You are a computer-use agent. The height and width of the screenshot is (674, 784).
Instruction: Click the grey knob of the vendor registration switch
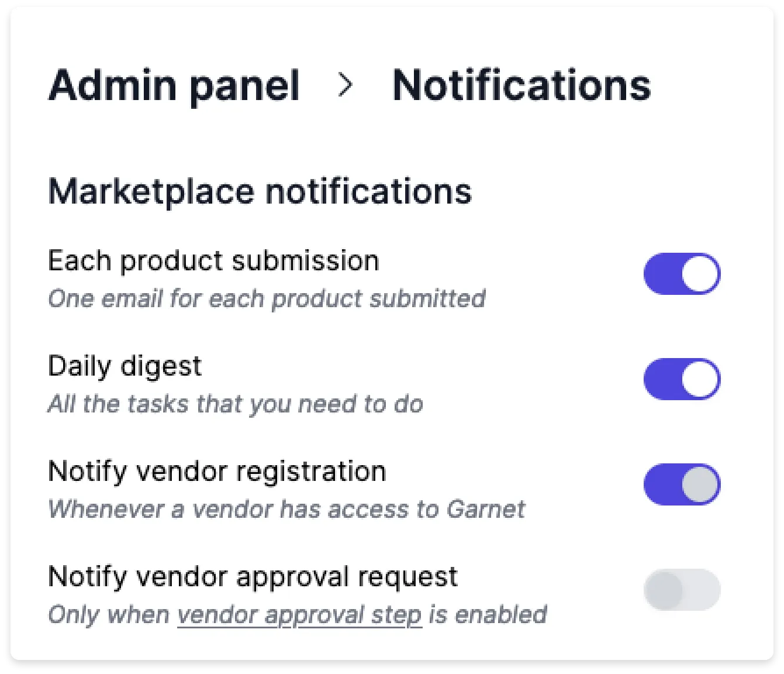point(700,484)
